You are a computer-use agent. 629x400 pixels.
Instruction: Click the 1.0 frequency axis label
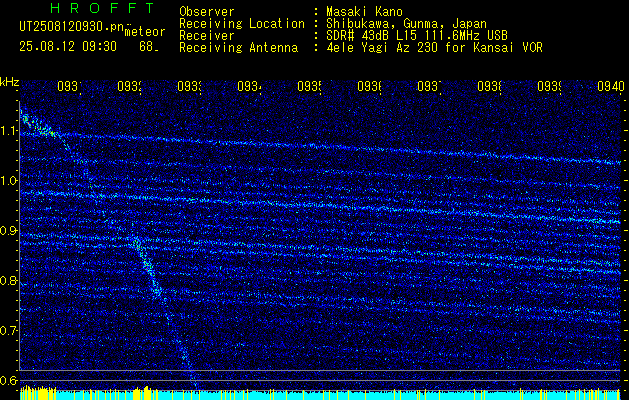click(x=8, y=181)
